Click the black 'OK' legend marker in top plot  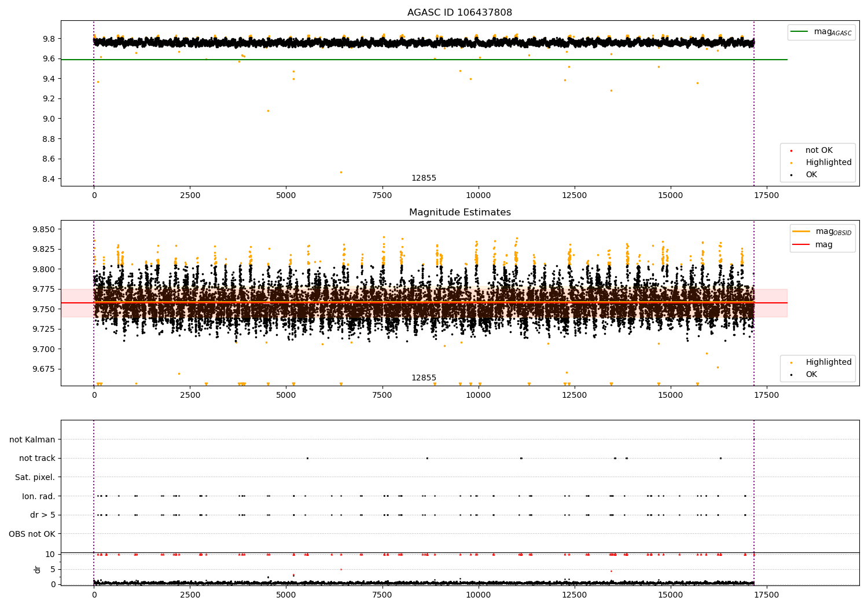(791, 175)
